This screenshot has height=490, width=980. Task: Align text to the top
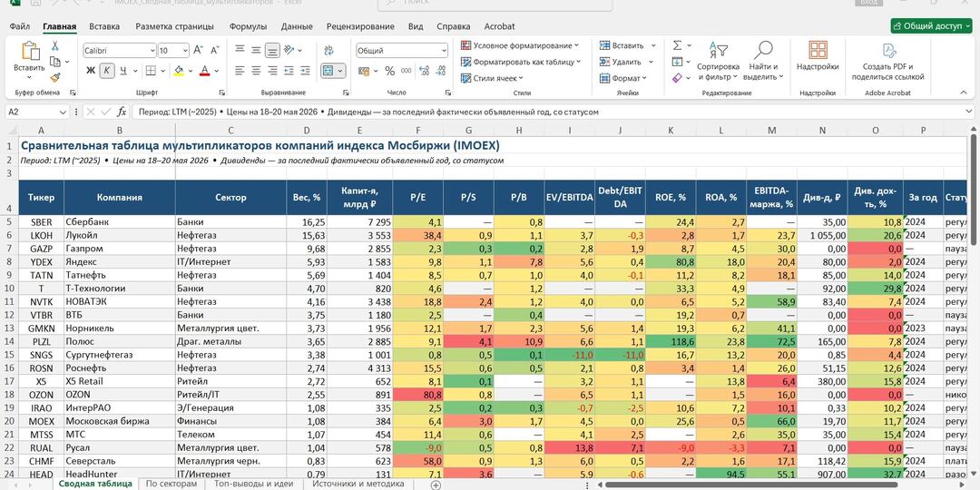tap(240, 50)
